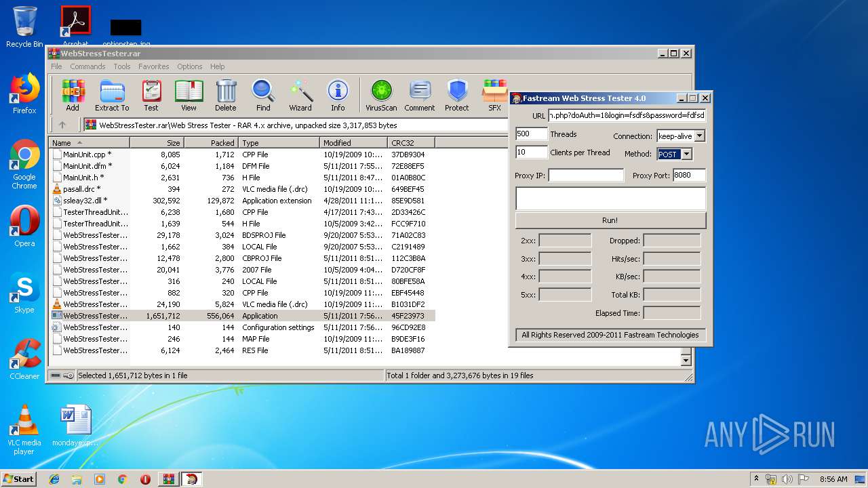Click the Test archive icon
Image resolution: width=868 pixels, height=488 pixels.
click(151, 95)
